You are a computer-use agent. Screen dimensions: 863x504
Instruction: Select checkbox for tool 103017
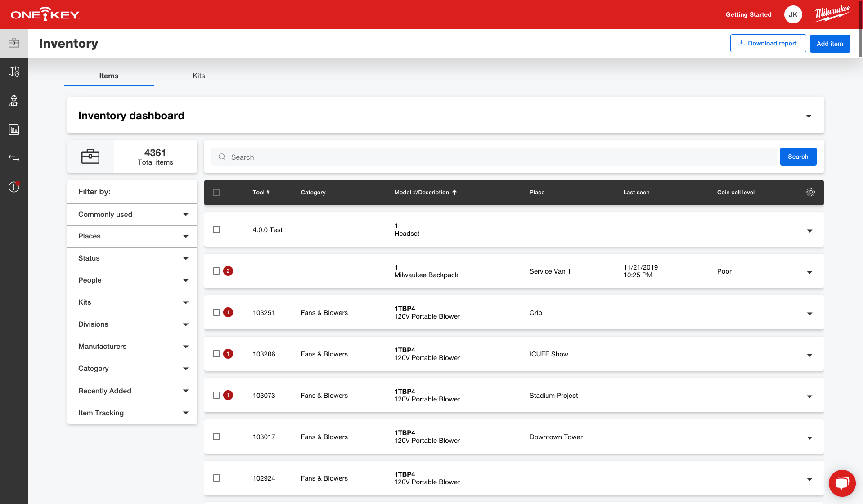point(216,436)
